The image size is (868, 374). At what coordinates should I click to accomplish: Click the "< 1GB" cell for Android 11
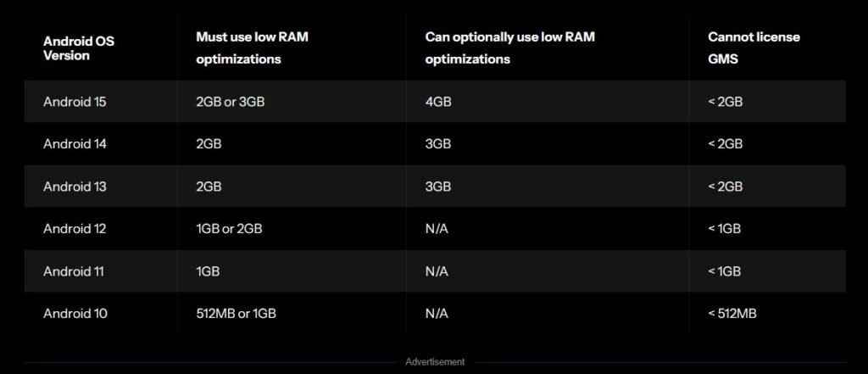coord(725,271)
